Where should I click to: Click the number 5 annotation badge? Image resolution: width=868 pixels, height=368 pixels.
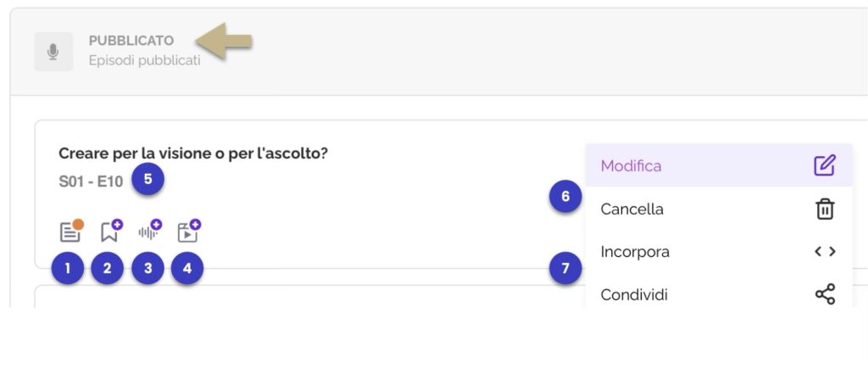click(147, 179)
